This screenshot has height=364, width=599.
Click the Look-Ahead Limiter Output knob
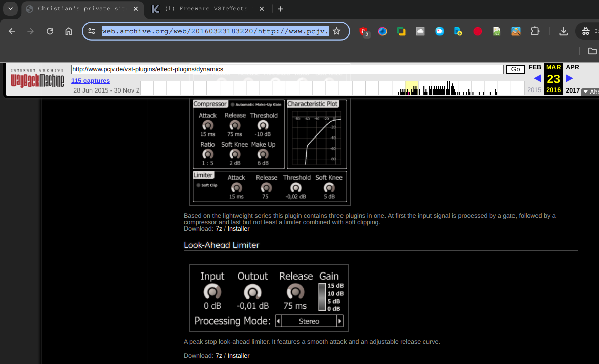point(252,292)
